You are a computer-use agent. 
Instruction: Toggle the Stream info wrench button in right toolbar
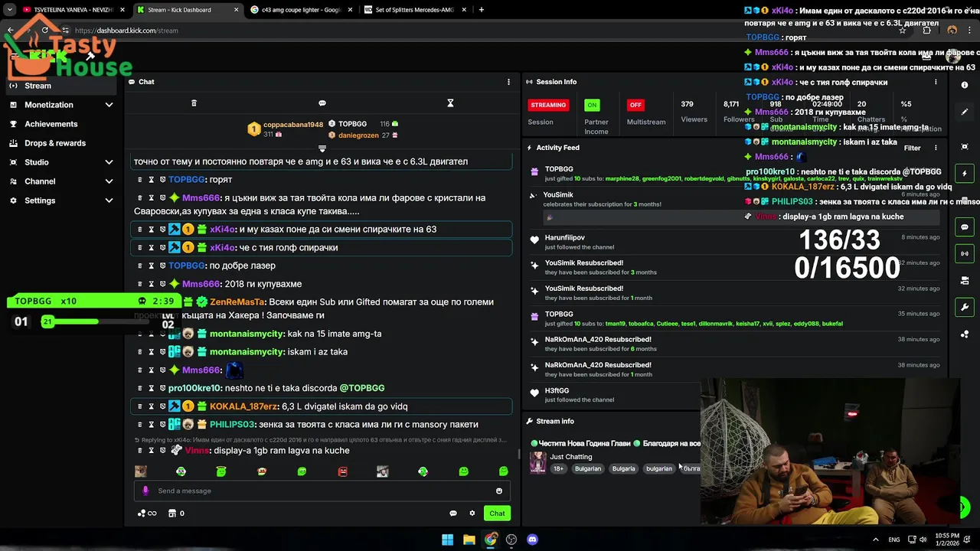click(x=965, y=307)
